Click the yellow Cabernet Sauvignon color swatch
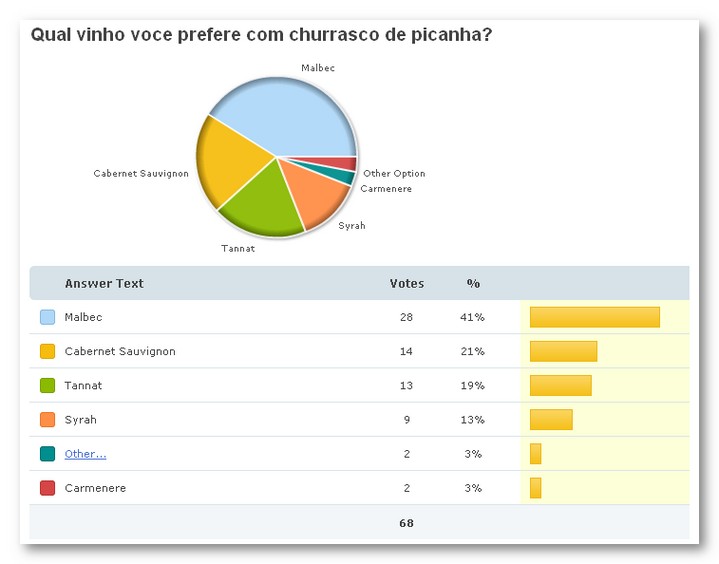Image resolution: width=719 pixels, height=564 pixels. point(47,351)
